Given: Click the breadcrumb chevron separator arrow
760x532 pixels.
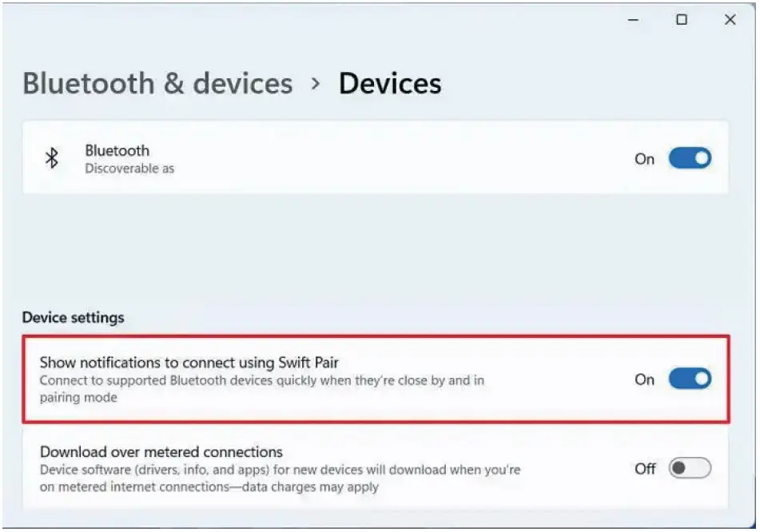Looking at the screenshot, I should (316, 83).
